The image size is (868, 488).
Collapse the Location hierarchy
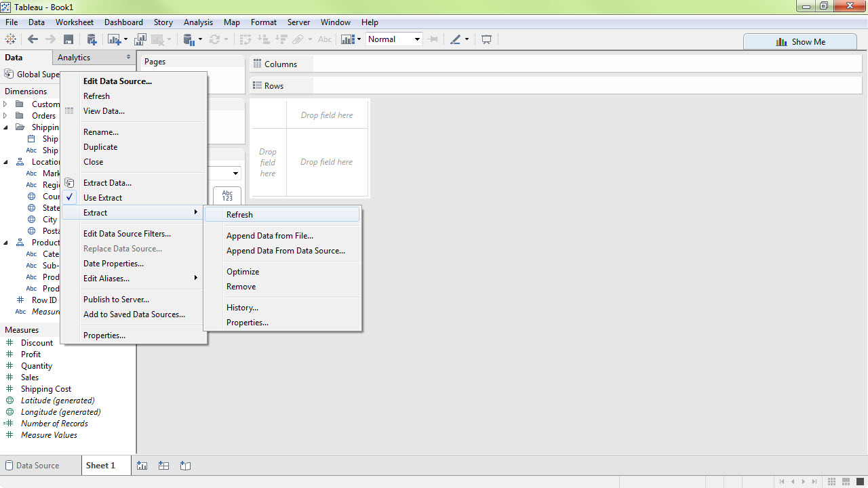(x=5, y=162)
